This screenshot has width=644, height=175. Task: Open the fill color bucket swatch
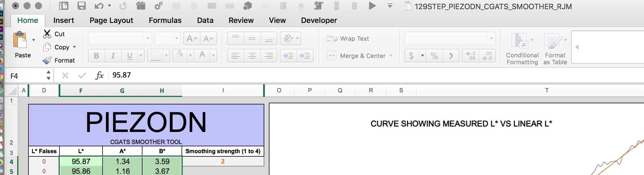180,55
